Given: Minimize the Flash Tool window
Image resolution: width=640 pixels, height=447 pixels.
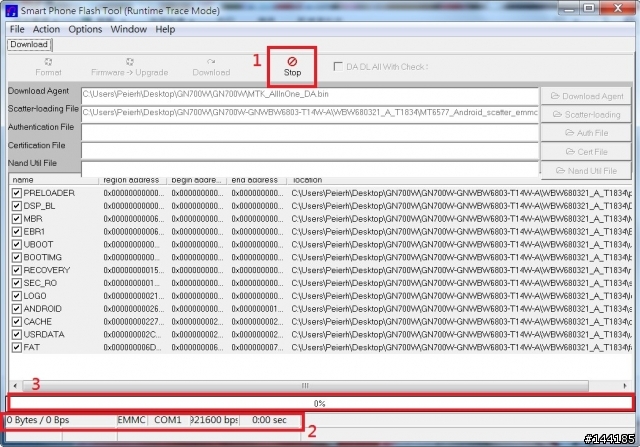Looking at the screenshot, I should 569,9.
